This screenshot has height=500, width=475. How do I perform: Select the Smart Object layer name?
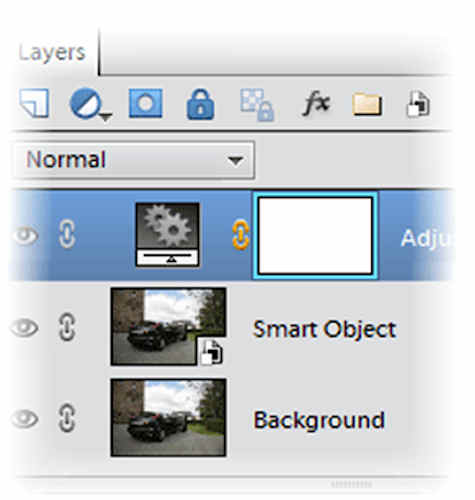coord(325,329)
